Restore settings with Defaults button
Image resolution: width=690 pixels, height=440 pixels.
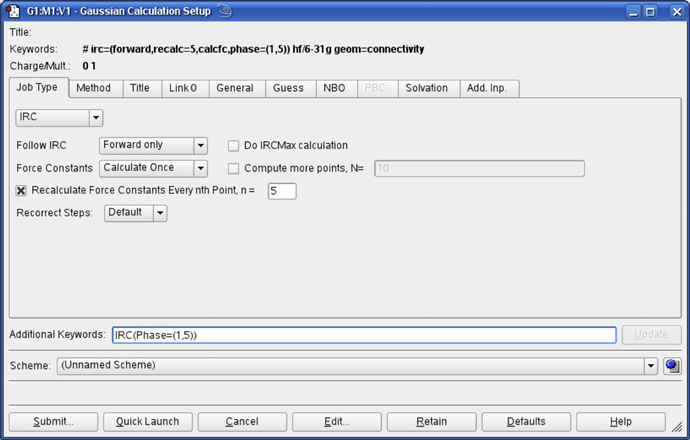click(x=526, y=422)
